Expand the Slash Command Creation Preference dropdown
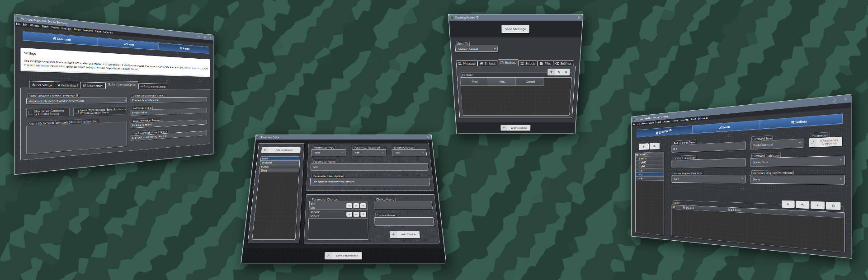Viewport: 868px width, 280px height. pos(77,101)
